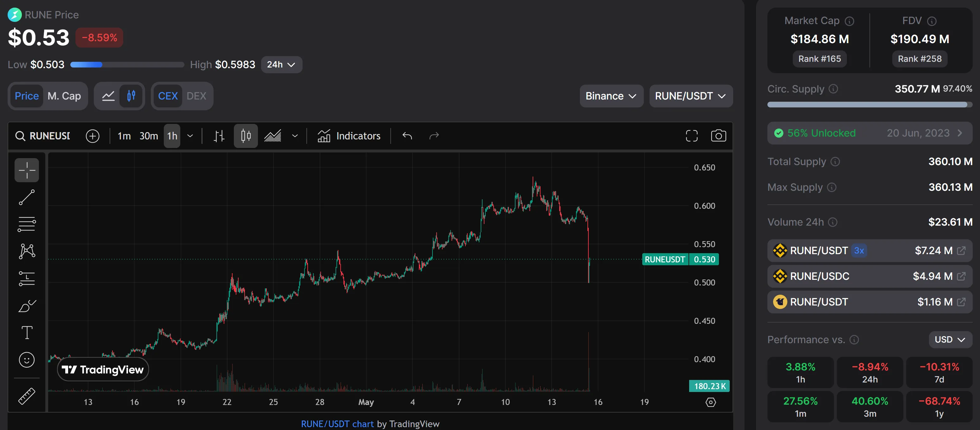Show FDV info tooltip icon
The image size is (980, 430).
(x=932, y=21)
